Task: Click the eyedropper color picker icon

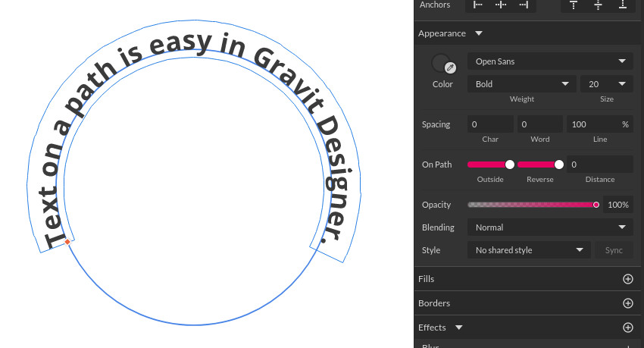Action: coord(451,67)
